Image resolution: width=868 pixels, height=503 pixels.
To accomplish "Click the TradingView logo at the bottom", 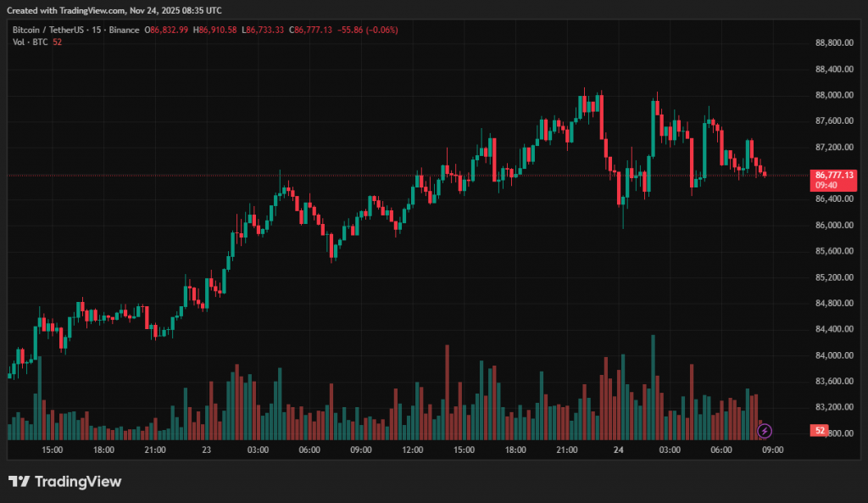I will (x=65, y=482).
